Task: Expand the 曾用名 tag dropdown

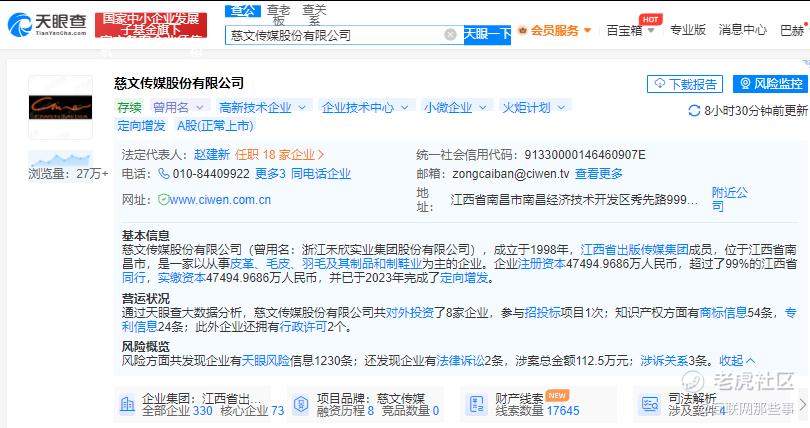Action: pyautogui.click(x=179, y=107)
